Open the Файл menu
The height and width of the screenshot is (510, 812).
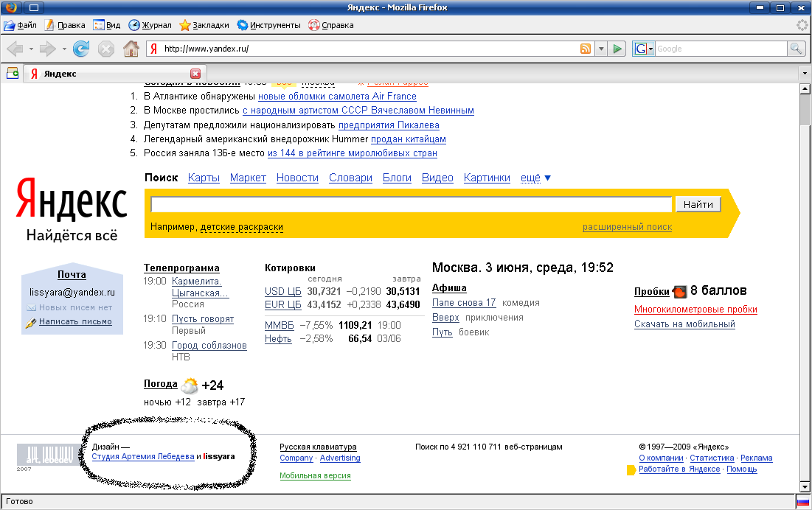pos(21,25)
